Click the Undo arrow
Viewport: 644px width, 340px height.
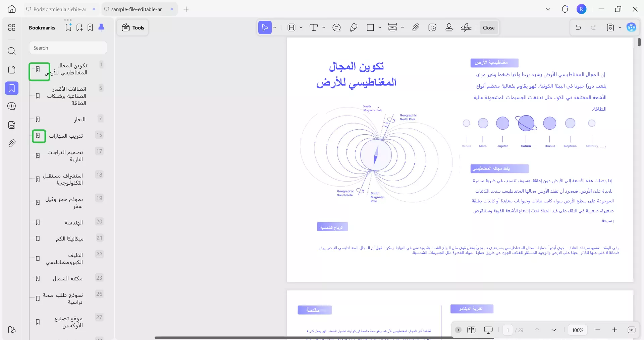(578, 27)
